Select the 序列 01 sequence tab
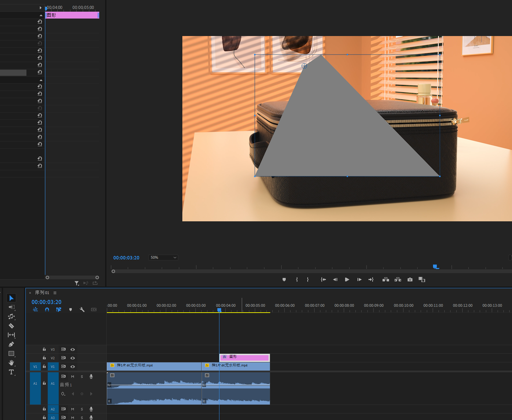Image resolution: width=512 pixels, height=420 pixels. click(x=42, y=293)
